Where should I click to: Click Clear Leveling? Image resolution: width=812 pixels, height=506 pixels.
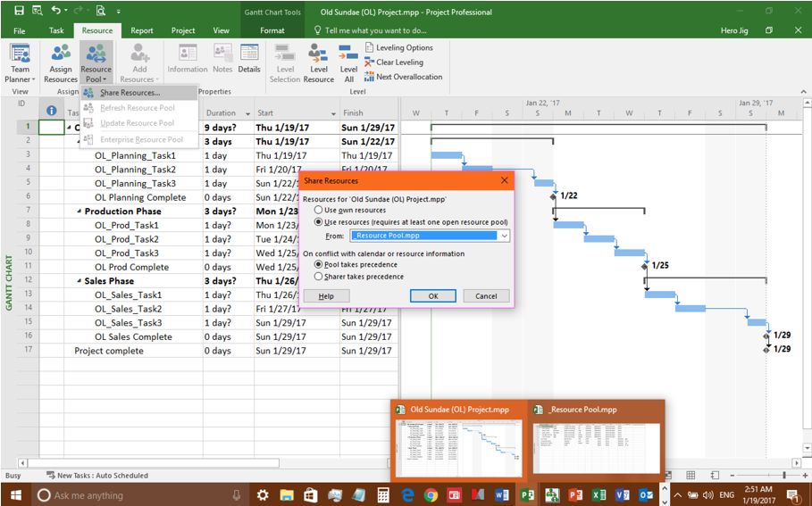click(394, 62)
